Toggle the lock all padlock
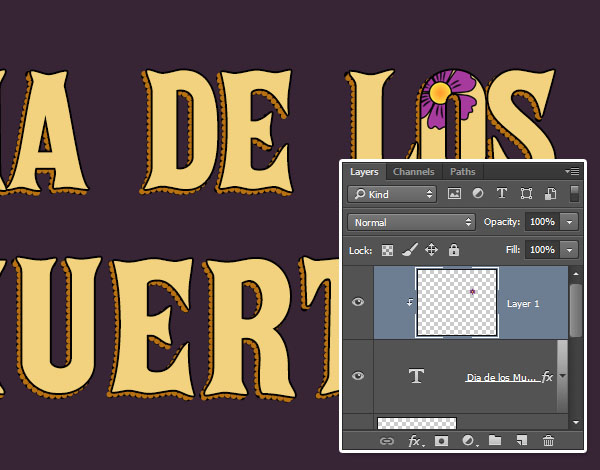 (x=454, y=249)
